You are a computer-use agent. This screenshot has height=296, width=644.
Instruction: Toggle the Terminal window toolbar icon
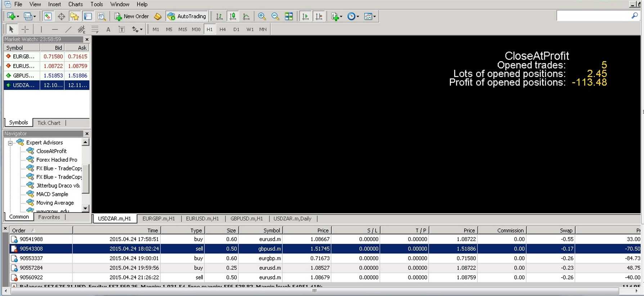click(x=88, y=16)
